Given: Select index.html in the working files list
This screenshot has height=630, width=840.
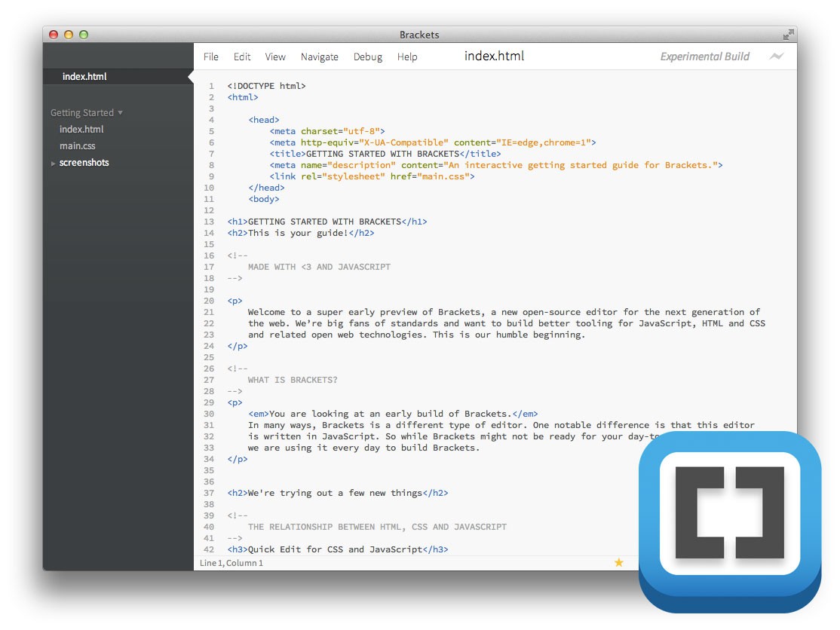Looking at the screenshot, I should 84,77.
